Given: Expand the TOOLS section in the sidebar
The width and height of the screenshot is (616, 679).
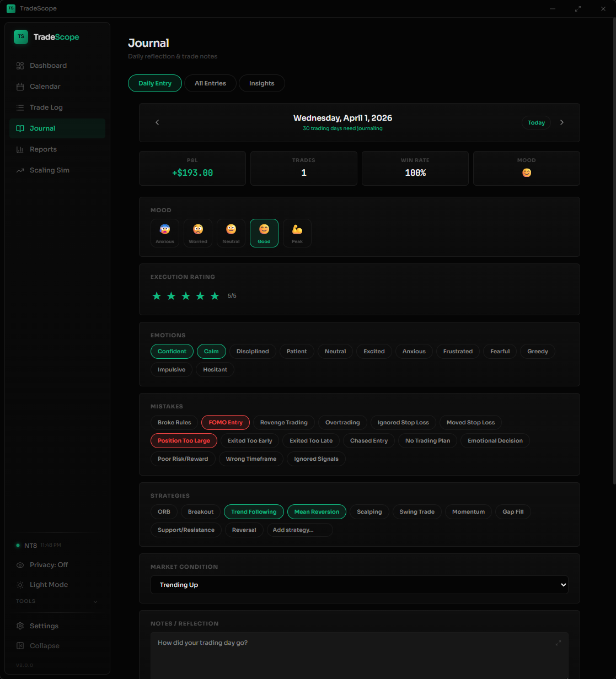Looking at the screenshot, I should 57,601.
